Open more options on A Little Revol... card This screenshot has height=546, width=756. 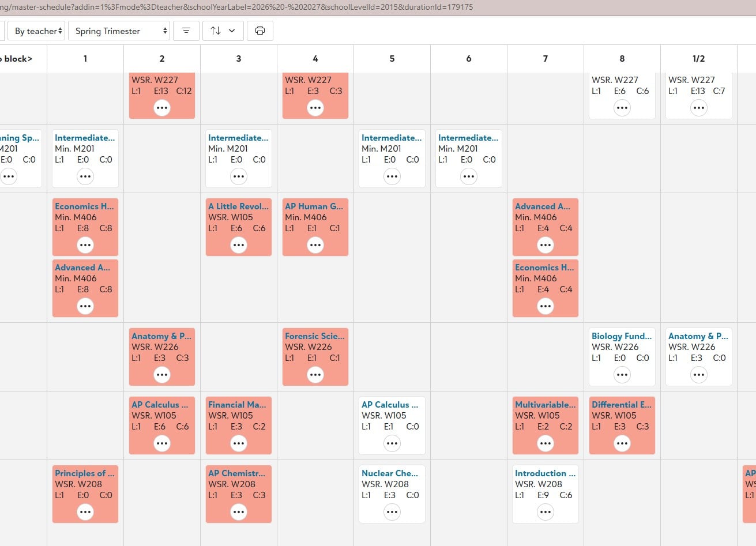pos(239,245)
